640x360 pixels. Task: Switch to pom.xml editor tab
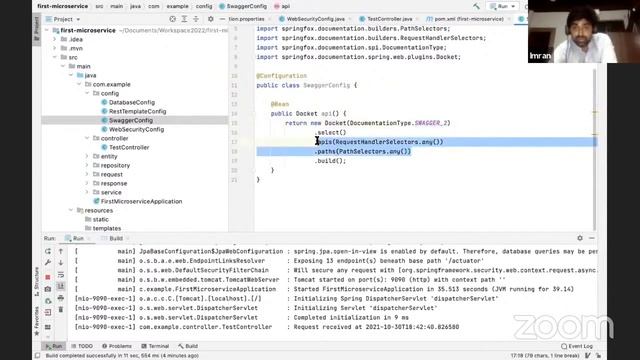click(x=468, y=19)
